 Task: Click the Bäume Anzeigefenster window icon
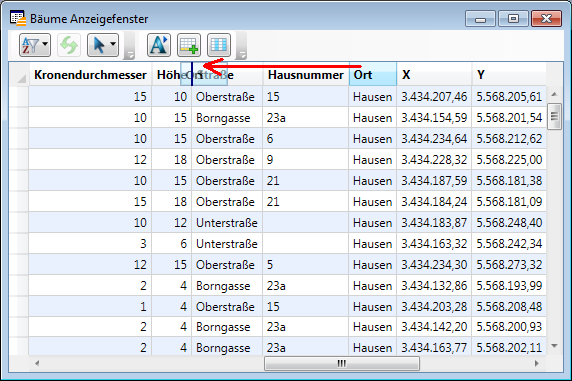coord(18,18)
